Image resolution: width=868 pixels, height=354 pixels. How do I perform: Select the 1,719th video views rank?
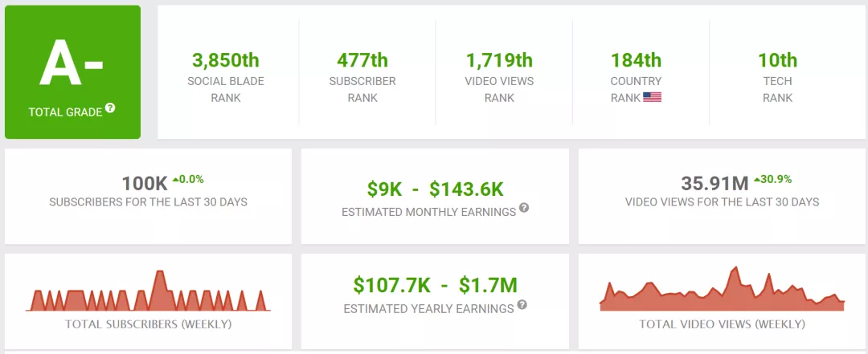pos(499,59)
